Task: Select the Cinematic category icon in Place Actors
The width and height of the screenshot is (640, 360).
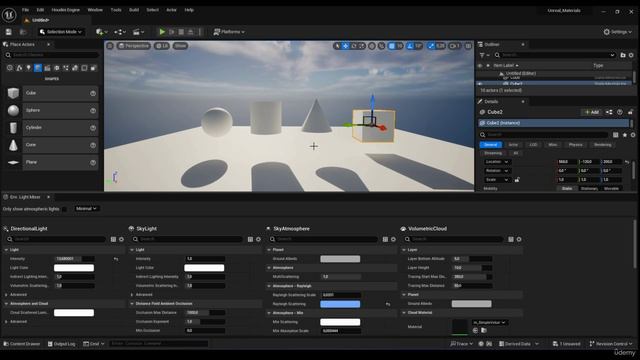Action: click(x=47, y=68)
